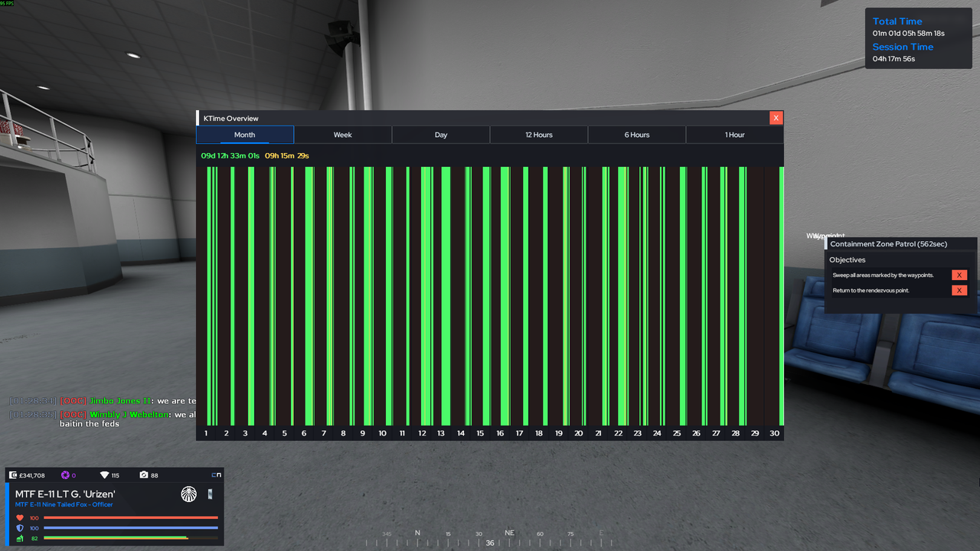Close the KTime Overview window
Screen dimensions: 980x551
tap(776, 118)
